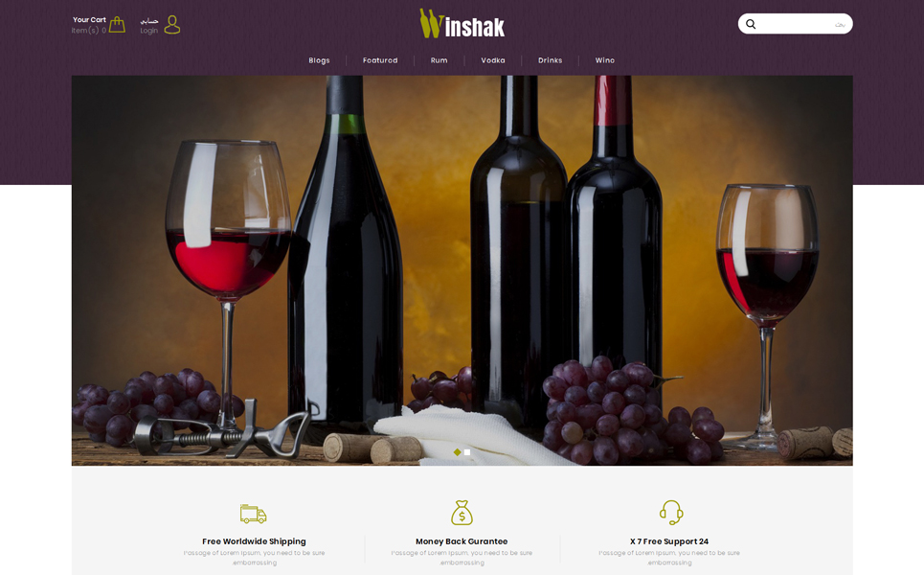Click the money bag guarantee icon
Screen dimensions: 924x575
pyautogui.click(x=462, y=513)
